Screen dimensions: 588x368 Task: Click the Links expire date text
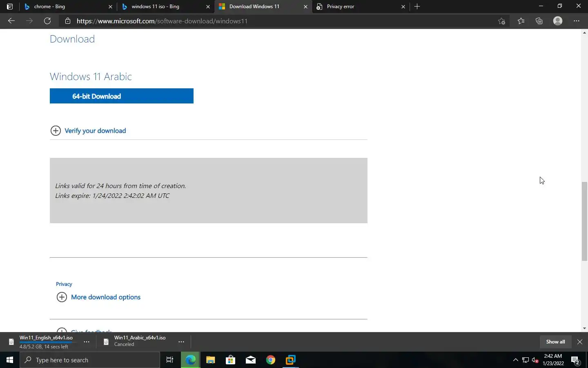pos(112,195)
